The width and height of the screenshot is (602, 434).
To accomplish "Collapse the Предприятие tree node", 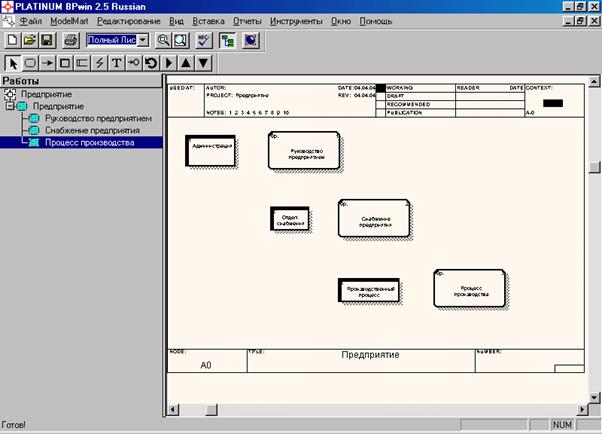I will click(x=9, y=106).
